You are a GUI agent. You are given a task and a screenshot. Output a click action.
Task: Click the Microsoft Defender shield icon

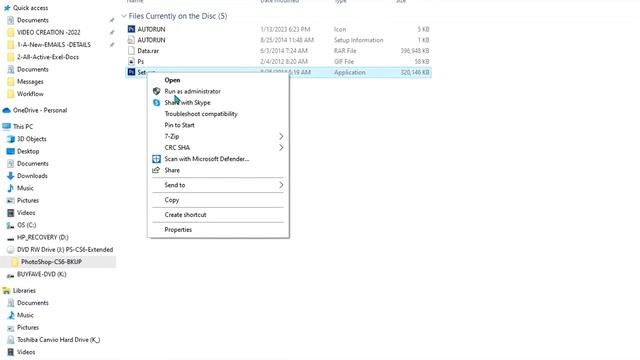click(156, 159)
